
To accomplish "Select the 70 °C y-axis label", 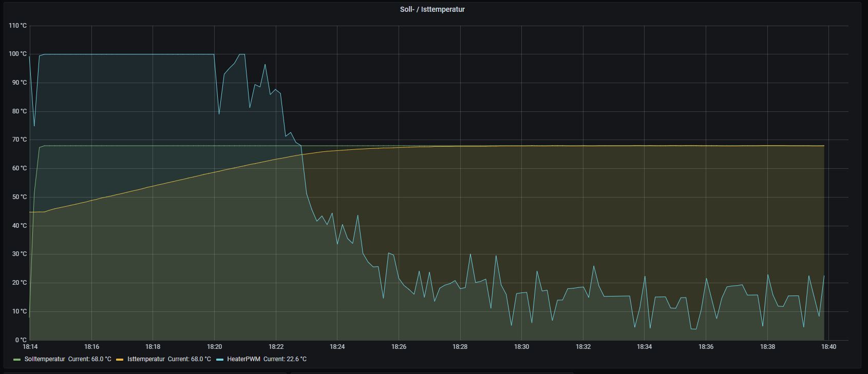I will pos(19,140).
